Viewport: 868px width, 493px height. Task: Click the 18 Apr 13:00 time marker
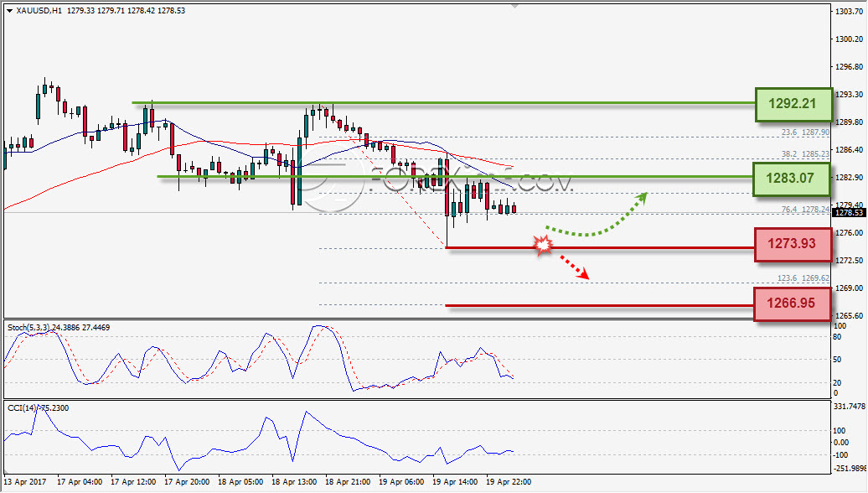coord(294,482)
